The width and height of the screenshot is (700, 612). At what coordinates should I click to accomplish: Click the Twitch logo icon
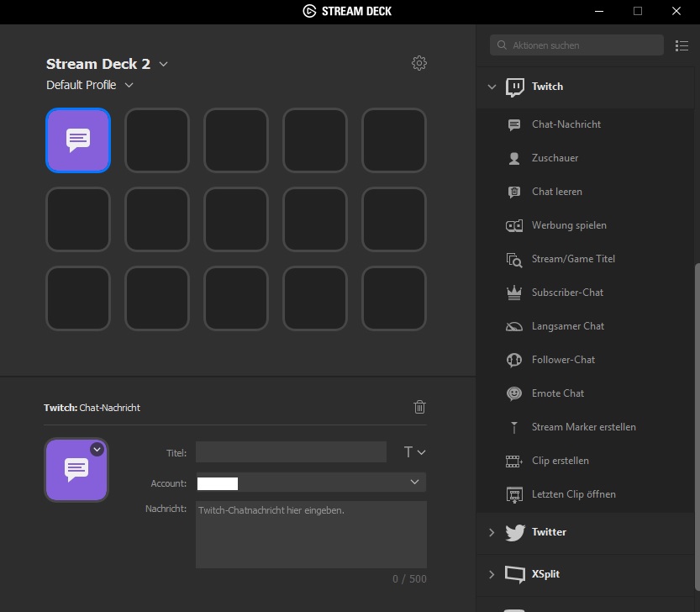(515, 87)
